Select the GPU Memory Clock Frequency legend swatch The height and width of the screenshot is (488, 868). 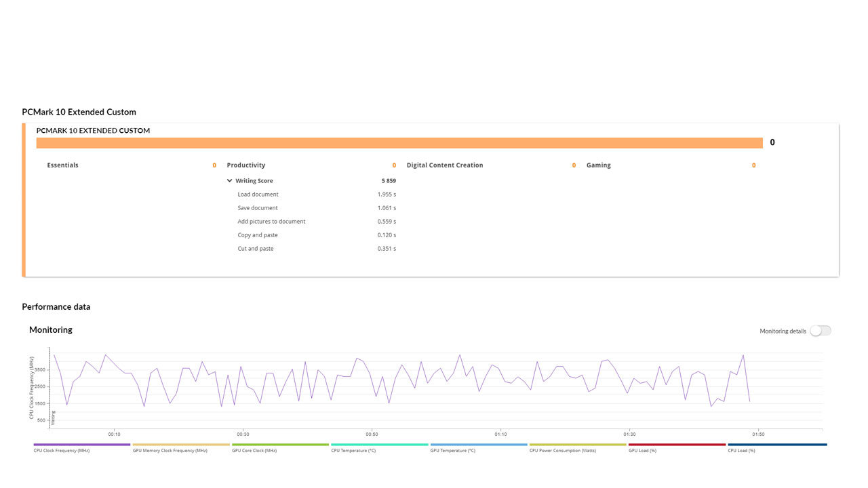tap(181, 445)
